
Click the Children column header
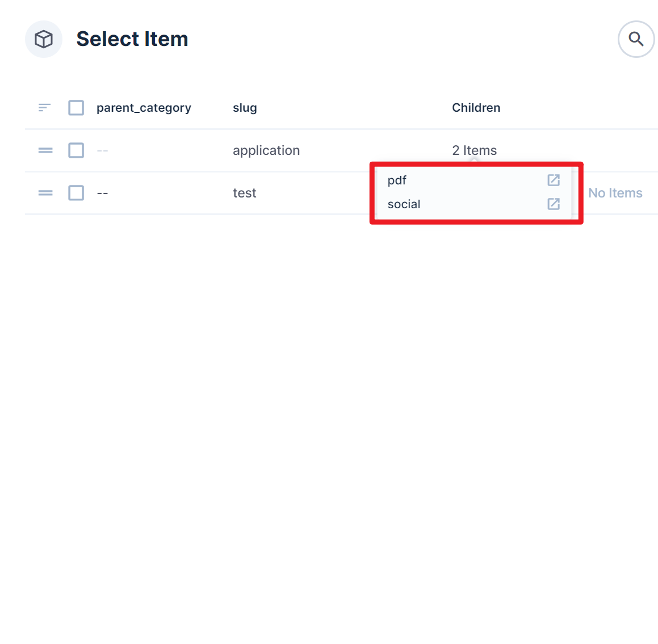(x=476, y=107)
